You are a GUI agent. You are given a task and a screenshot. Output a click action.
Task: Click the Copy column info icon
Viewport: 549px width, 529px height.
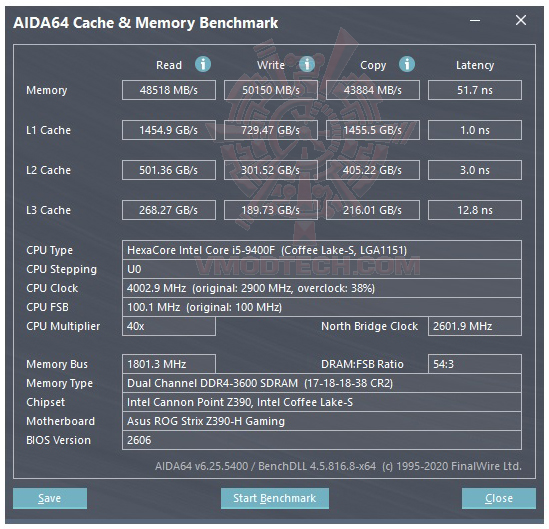406,64
